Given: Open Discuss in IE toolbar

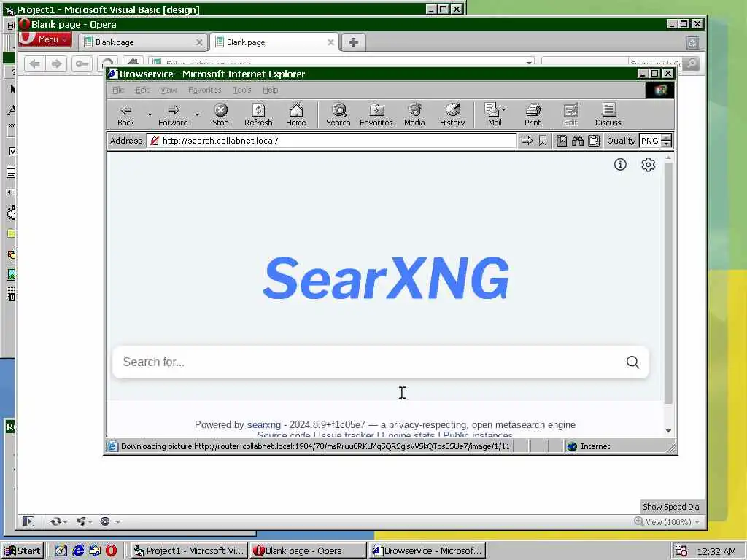Looking at the screenshot, I should (x=608, y=114).
